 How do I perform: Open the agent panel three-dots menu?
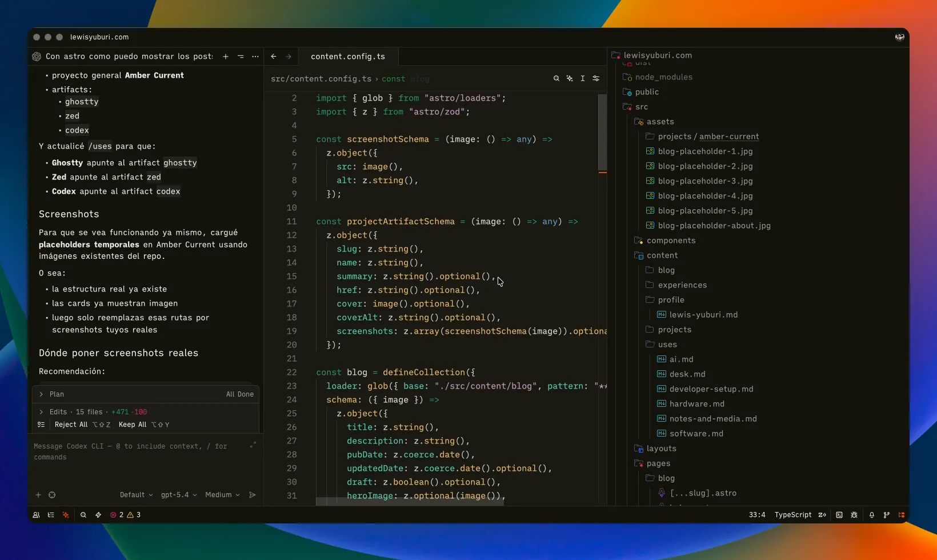click(x=255, y=57)
